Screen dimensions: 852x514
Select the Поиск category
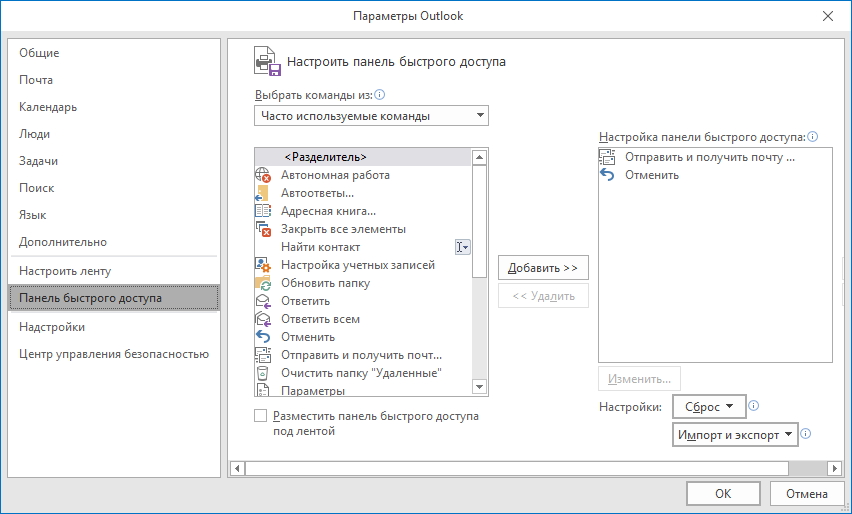pos(114,188)
